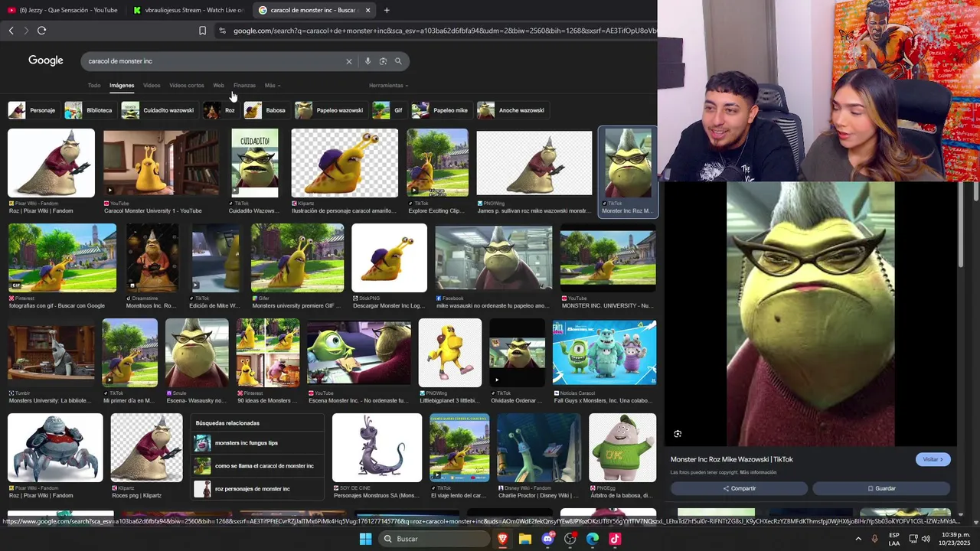Image resolution: width=980 pixels, height=551 pixels.
Task: Open volume control in system tray
Action: [x=926, y=539]
